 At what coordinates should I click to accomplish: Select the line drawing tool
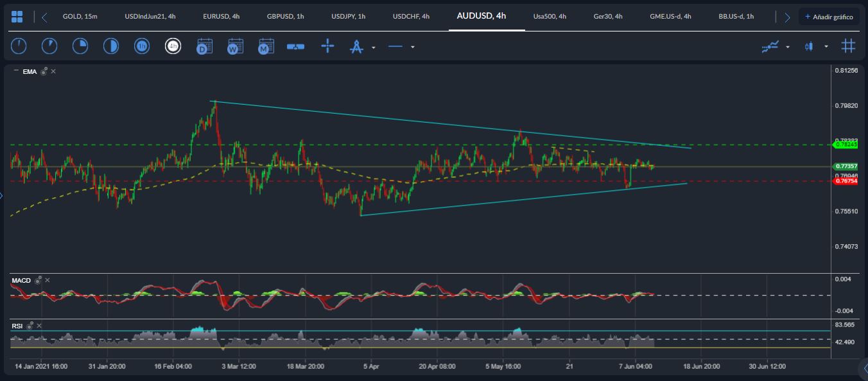tap(395, 46)
